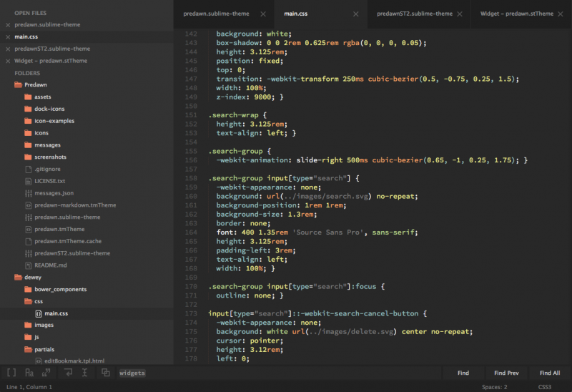Click the OPEN FILES sidebar heading
Image resolution: width=572 pixels, height=392 pixels.
[31, 13]
